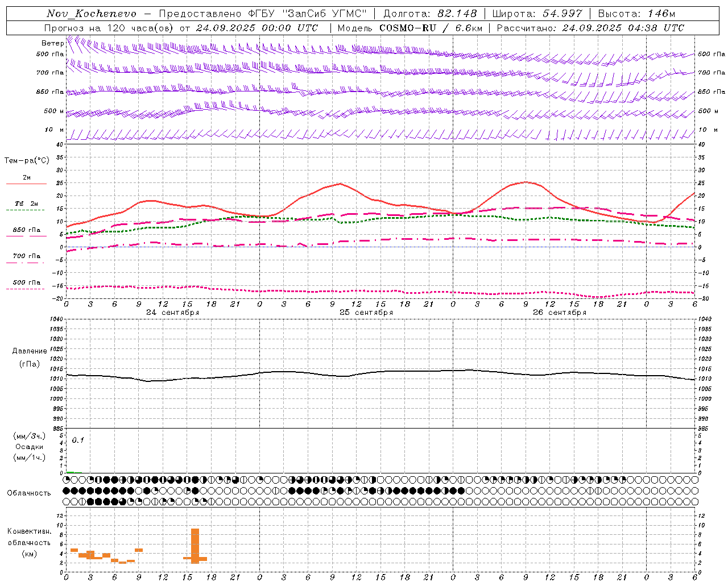Click the Широта: 54.997 value

click(537, 14)
